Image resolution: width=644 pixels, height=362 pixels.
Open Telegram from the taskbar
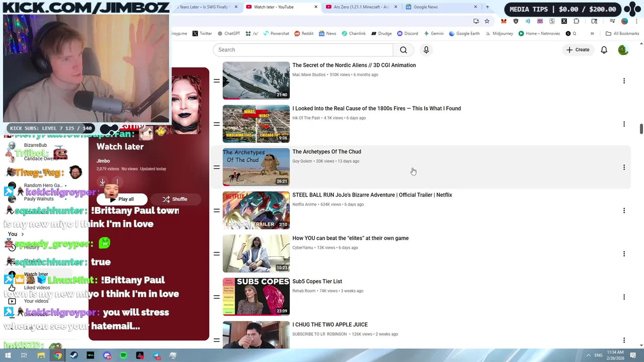tap(156, 355)
